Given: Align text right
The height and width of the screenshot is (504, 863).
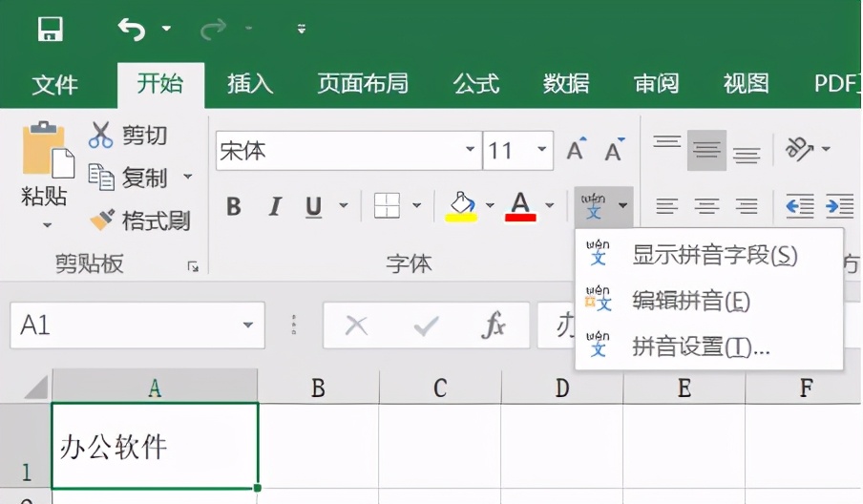Looking at the screenshot, I should pos(747,206).
